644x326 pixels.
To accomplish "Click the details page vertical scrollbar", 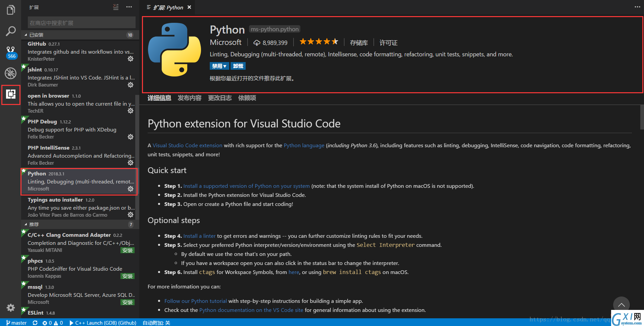I will pos(642,117).
